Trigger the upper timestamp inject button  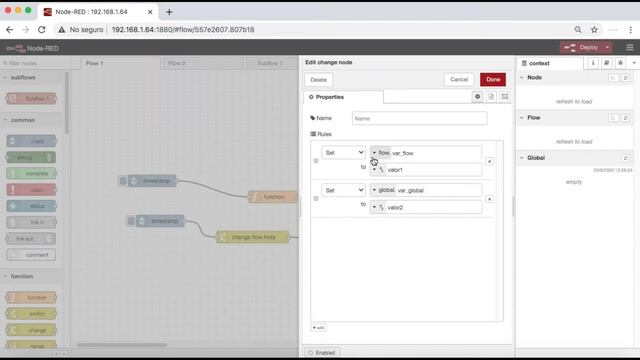[x=123, y=180]
